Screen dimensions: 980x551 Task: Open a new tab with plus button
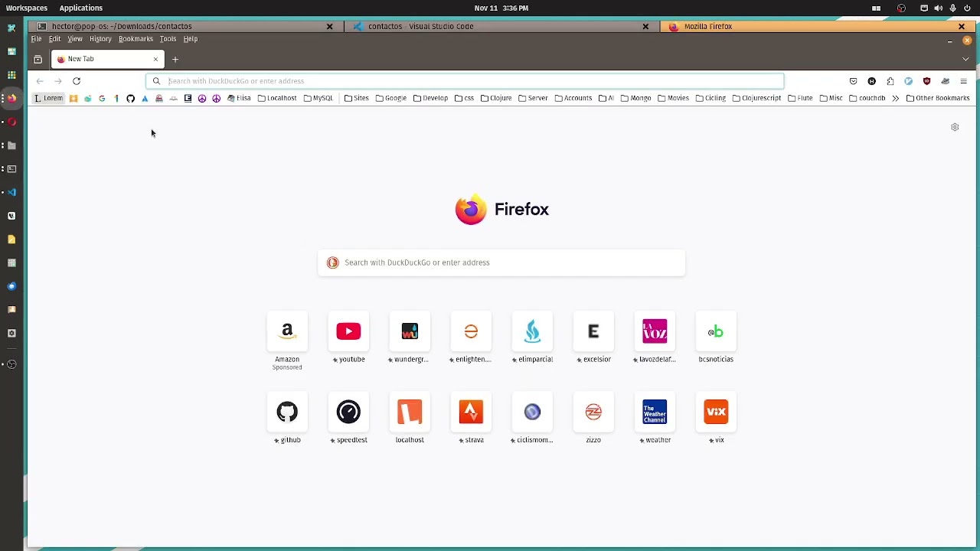coord(175,59)
